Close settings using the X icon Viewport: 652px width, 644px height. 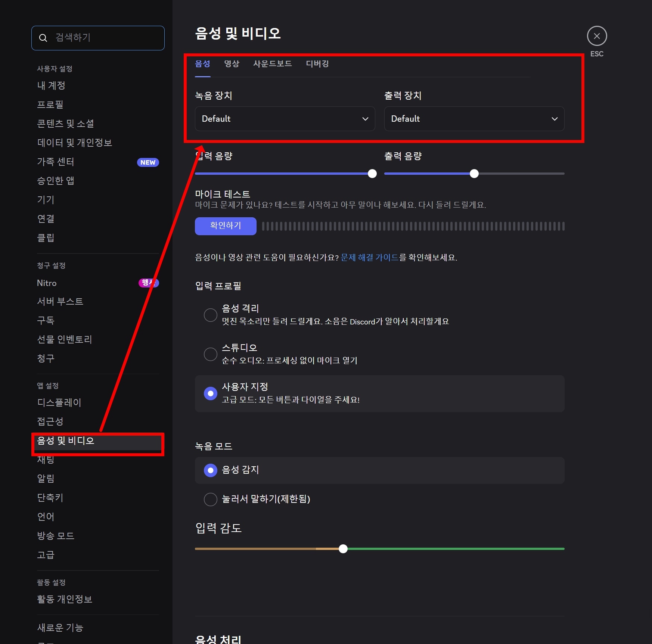coord(597,36)
